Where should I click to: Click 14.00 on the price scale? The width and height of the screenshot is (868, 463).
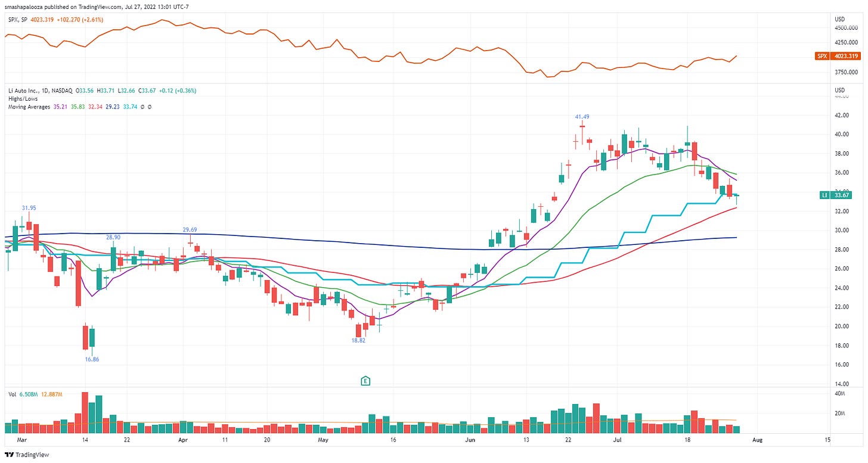coord(841,384)
